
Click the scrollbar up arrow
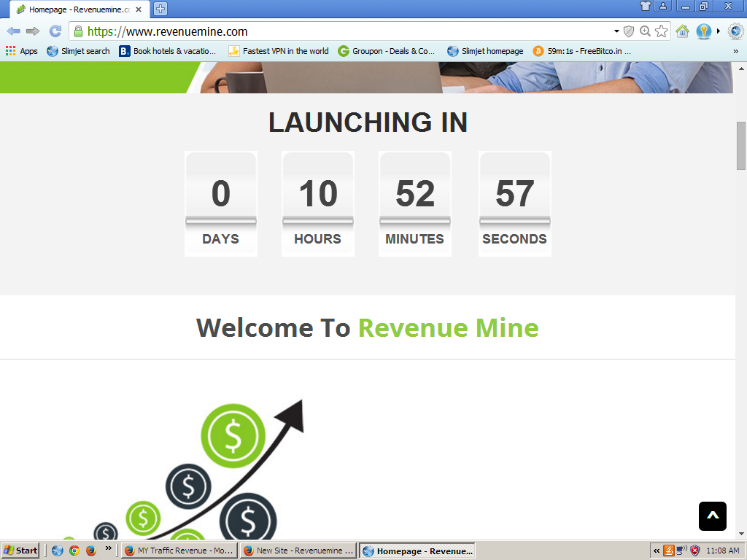tap(741, 68)
